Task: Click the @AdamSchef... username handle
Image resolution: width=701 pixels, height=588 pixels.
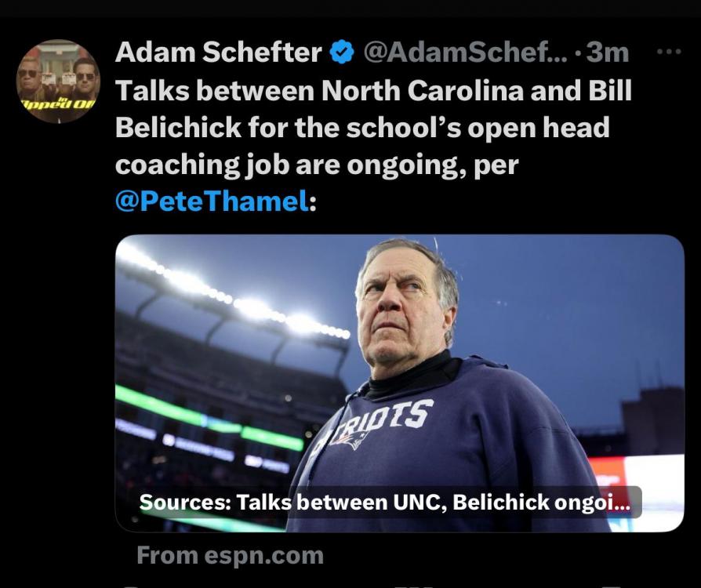Action: (x=466, y=53)
